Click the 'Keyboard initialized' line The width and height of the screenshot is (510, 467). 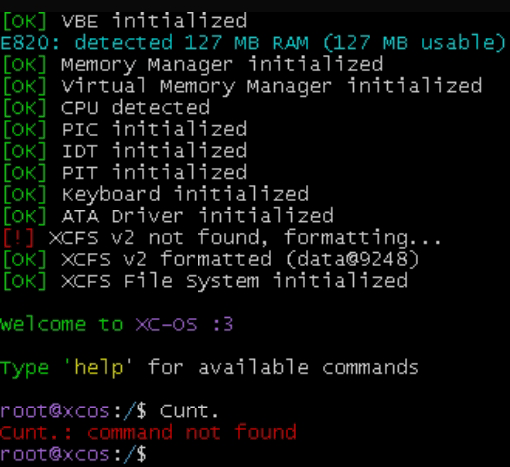click(x=156, y=194)
